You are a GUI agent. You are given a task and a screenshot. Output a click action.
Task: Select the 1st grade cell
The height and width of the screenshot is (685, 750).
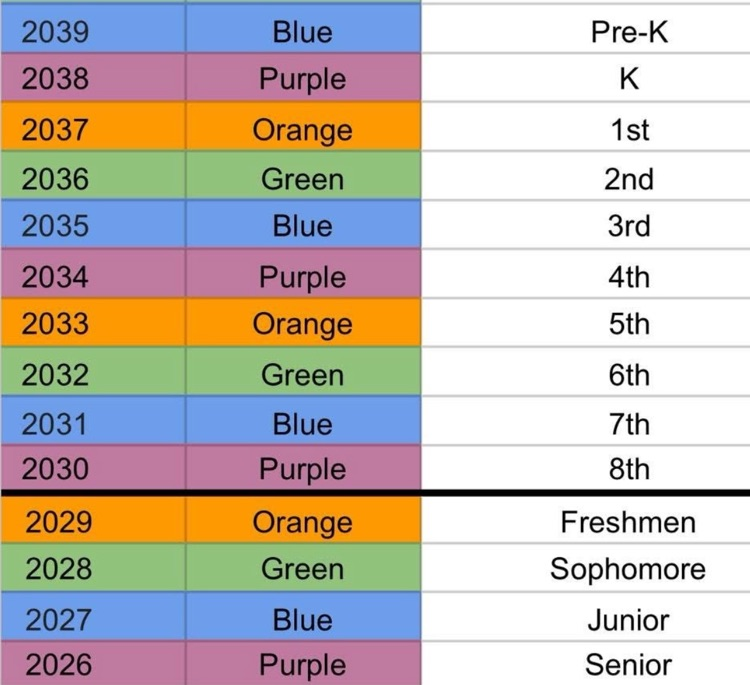(629, 129)
